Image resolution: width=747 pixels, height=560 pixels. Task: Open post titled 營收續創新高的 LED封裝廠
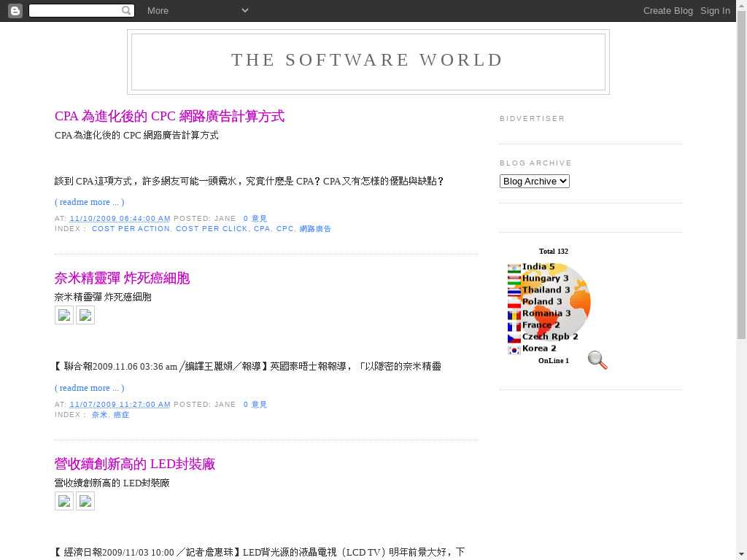click(135, 464)
